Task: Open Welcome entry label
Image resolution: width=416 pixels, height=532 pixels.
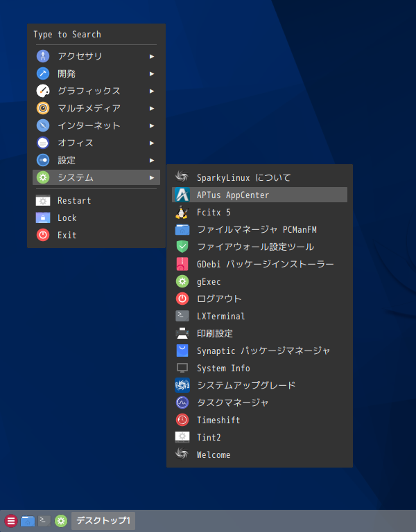Action: tap(214, 454)
